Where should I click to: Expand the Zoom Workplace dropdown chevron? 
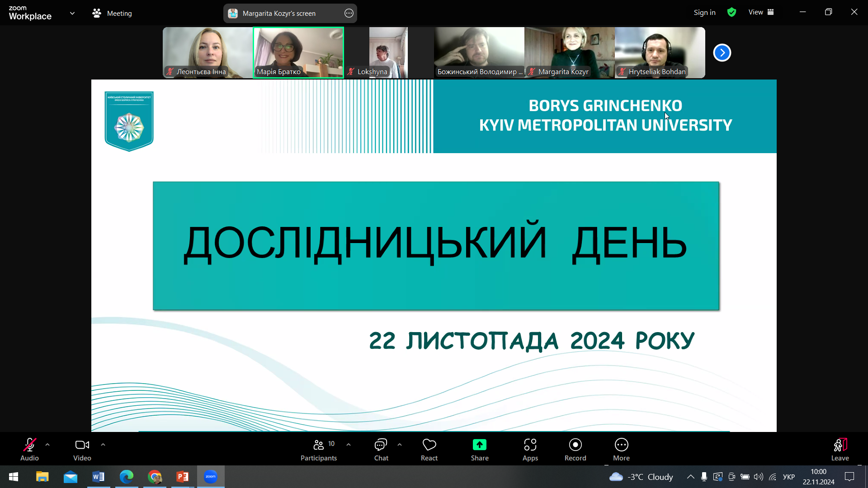72,13
